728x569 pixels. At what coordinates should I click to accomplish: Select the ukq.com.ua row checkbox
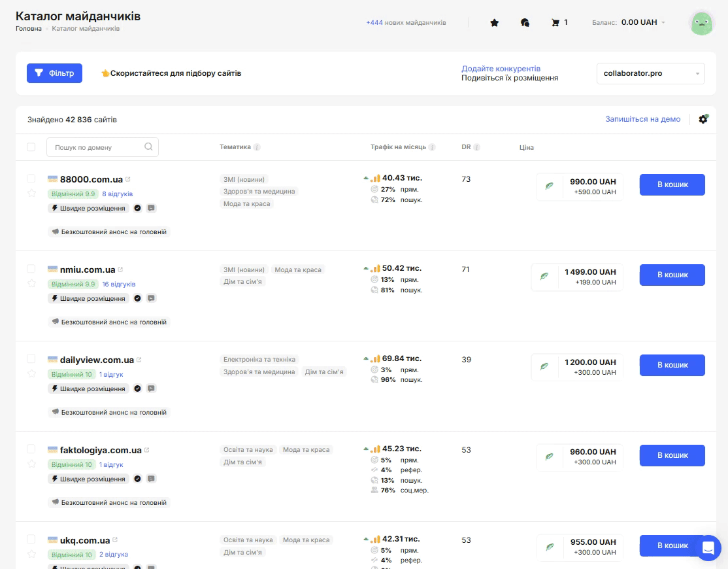(x=31, y=539)
